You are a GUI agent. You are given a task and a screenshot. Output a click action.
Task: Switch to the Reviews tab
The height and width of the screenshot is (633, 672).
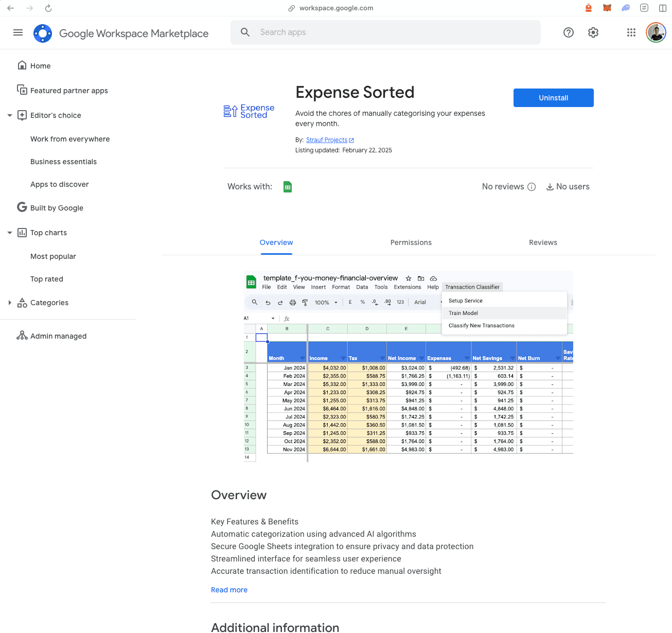pyautogui.click(x=543, y=242)
